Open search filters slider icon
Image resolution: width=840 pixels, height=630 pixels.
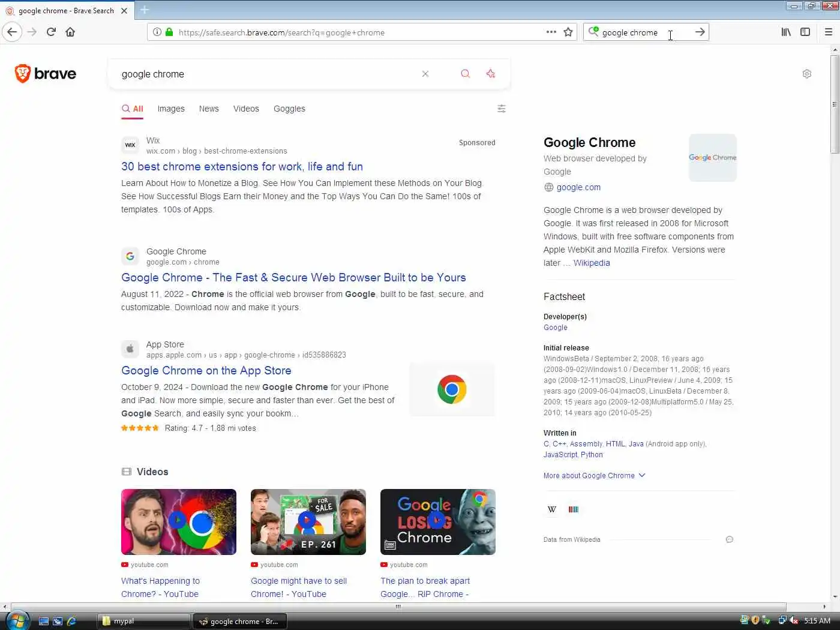pos(502,109)
